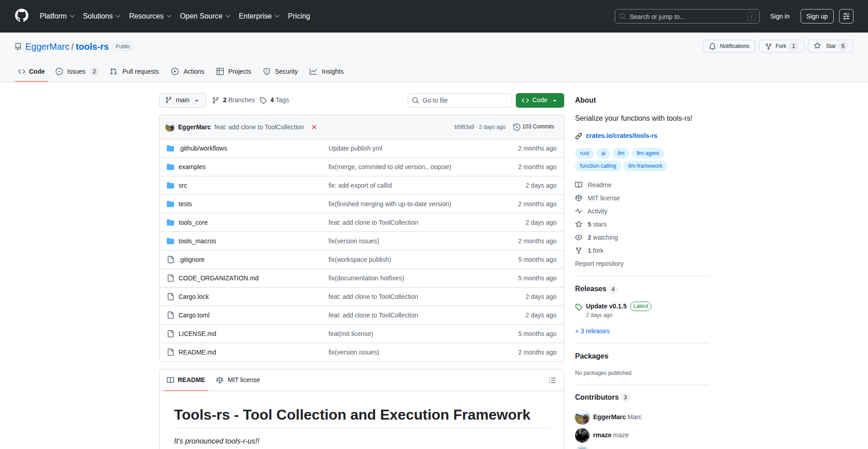Open the crates.io/crates/tools-rs link

(x=621, y=136)
